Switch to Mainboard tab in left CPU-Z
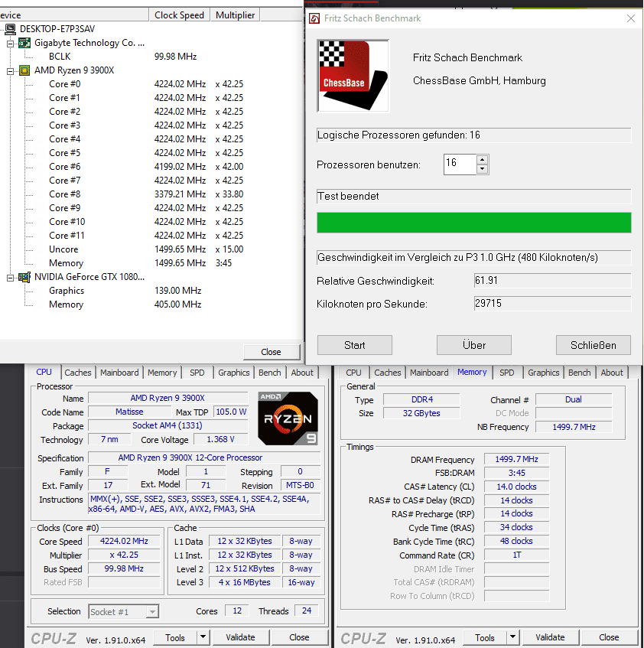 pyautogui.click(x=119, y=373)
